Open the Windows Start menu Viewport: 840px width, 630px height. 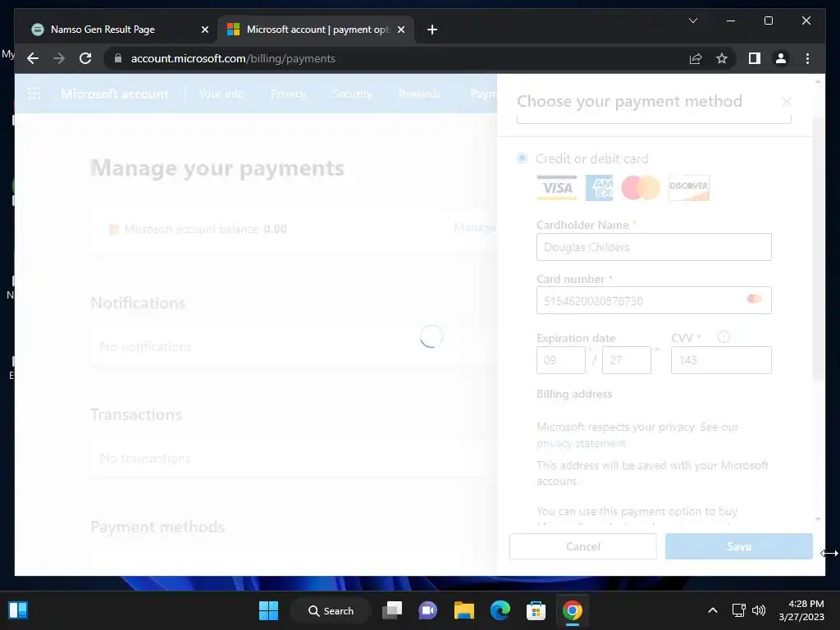click(268, 610)
